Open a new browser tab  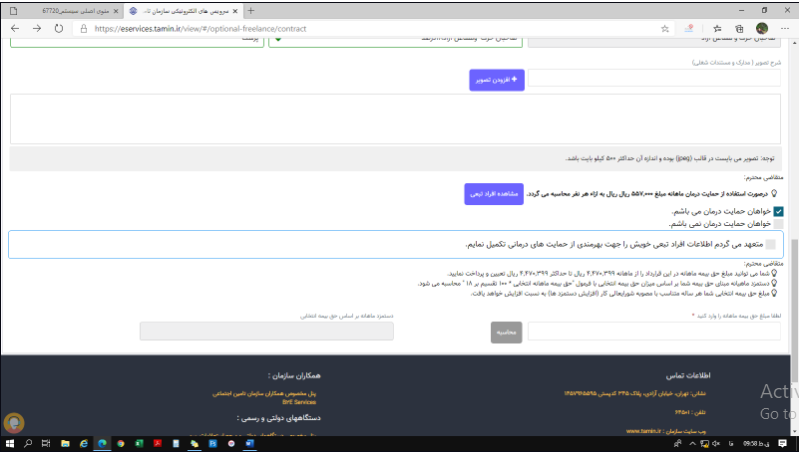[x=251, y=11]
